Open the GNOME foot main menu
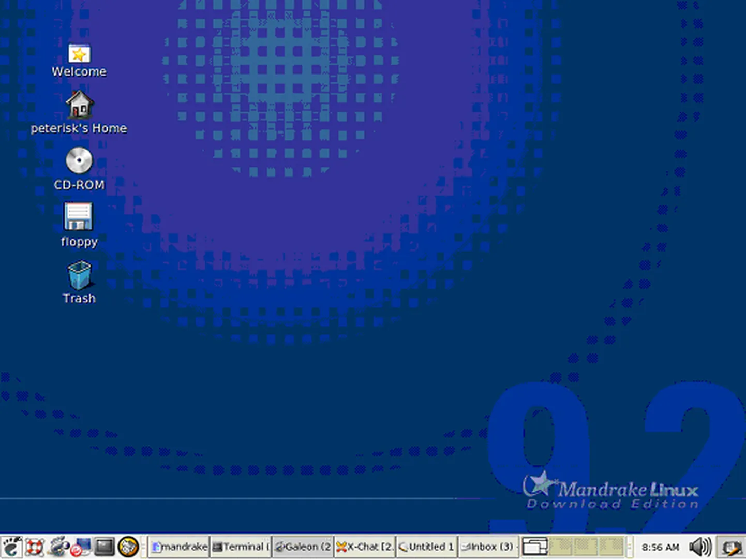 coord(11,547)
